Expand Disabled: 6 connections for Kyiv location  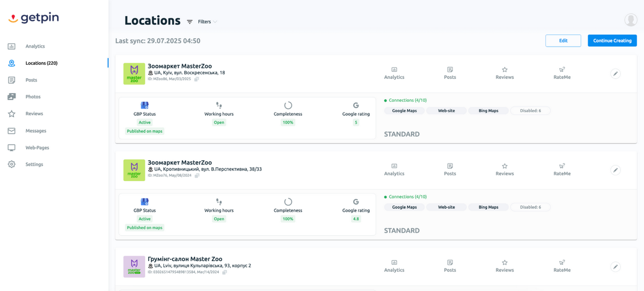530,111
